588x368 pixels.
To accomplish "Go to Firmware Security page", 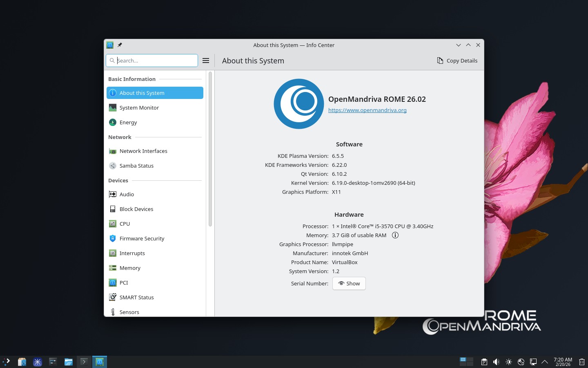I will pos(142,238).
